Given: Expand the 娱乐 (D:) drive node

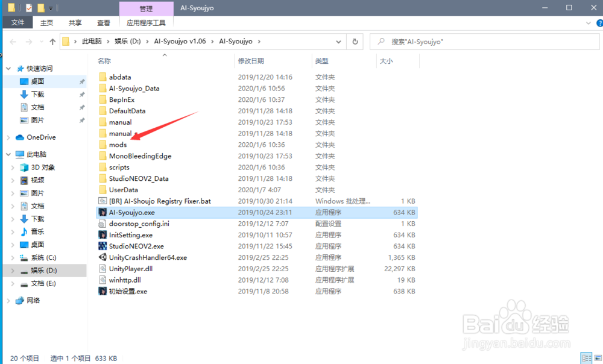Looking at the screenshot, I should [13, 271].
